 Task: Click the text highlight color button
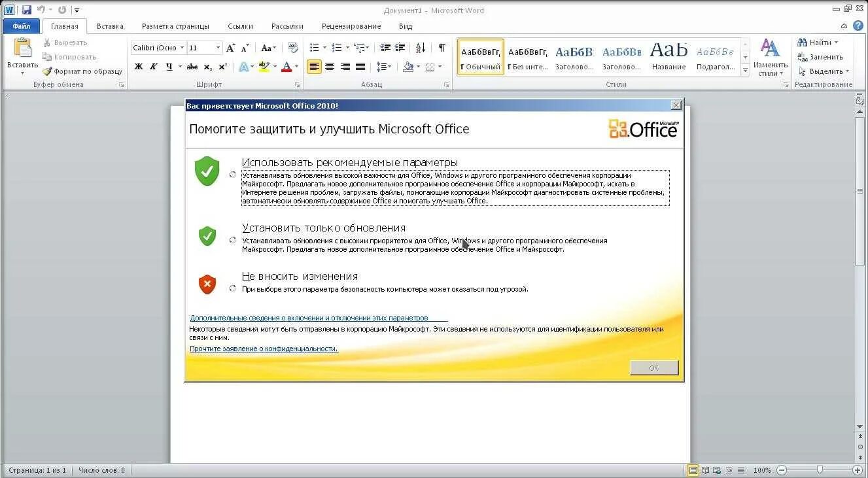[x=264, y=67]
